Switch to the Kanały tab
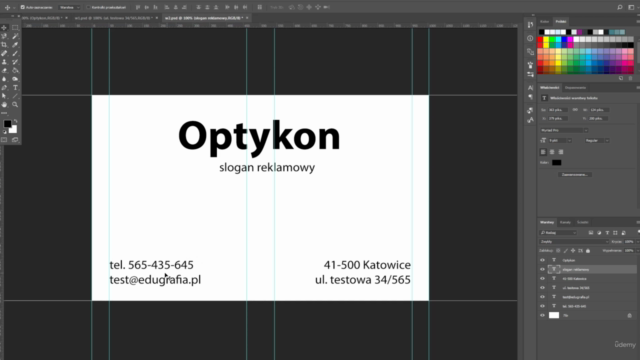 [x=565, y=222]
